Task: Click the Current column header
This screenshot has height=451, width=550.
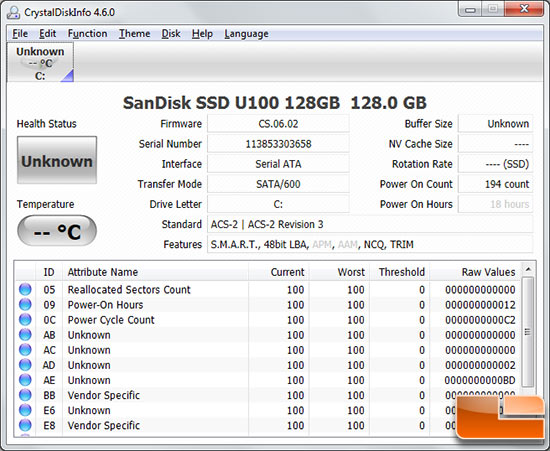Action: click(279, 272)
